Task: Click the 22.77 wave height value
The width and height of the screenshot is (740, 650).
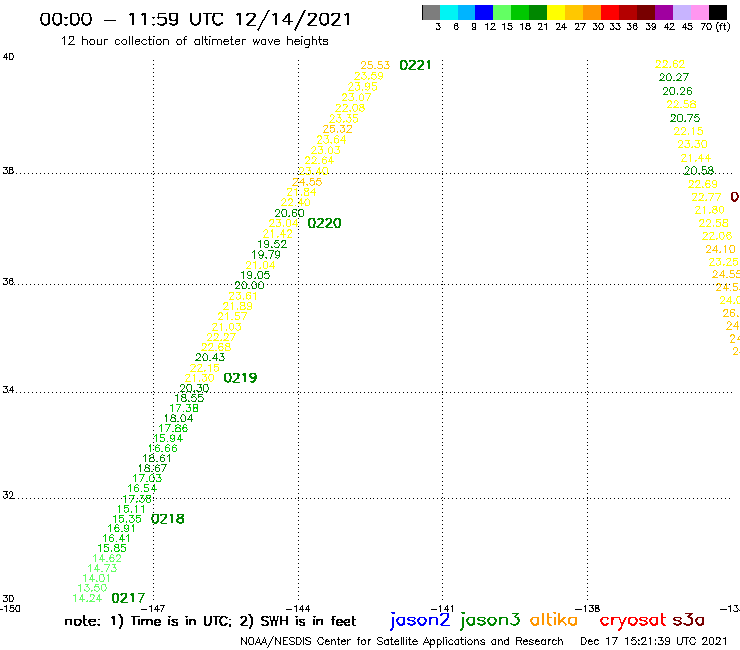Action: click(706, 197)
